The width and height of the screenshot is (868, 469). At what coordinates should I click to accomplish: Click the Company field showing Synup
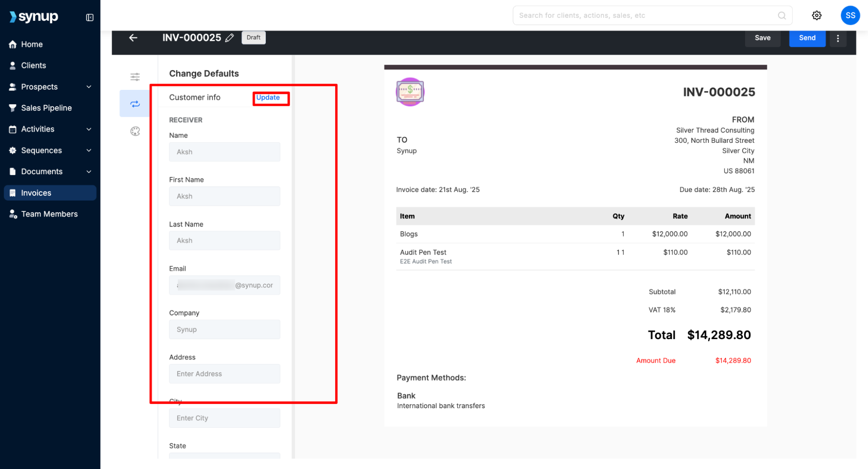click(224, 330)
